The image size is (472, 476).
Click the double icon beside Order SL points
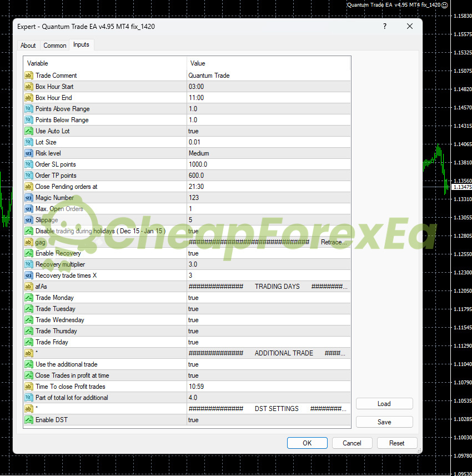point(28,164)
